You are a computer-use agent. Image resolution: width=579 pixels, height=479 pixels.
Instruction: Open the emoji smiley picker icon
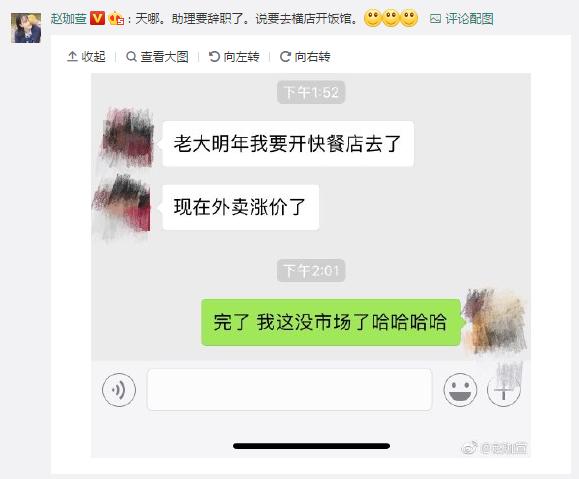pos(460,390)
